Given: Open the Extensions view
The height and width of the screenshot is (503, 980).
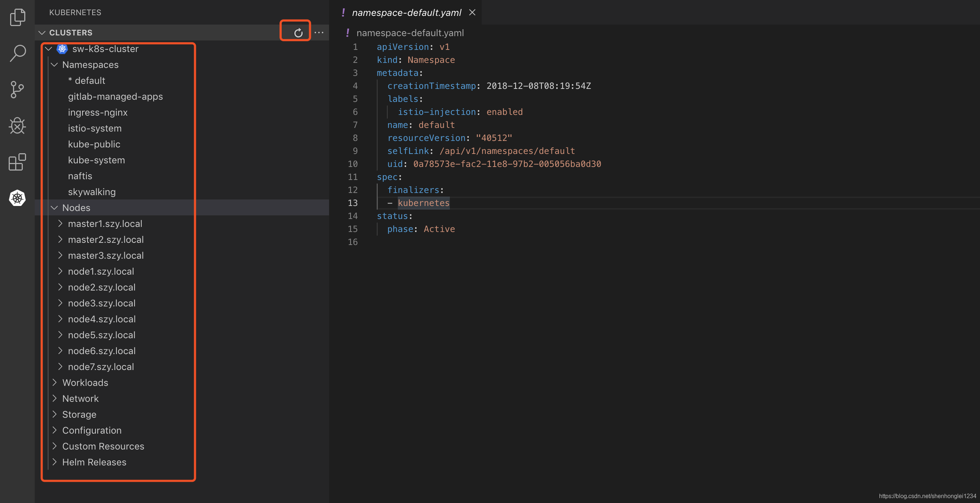Looking at the screenshot, I should tap(17, 162).
